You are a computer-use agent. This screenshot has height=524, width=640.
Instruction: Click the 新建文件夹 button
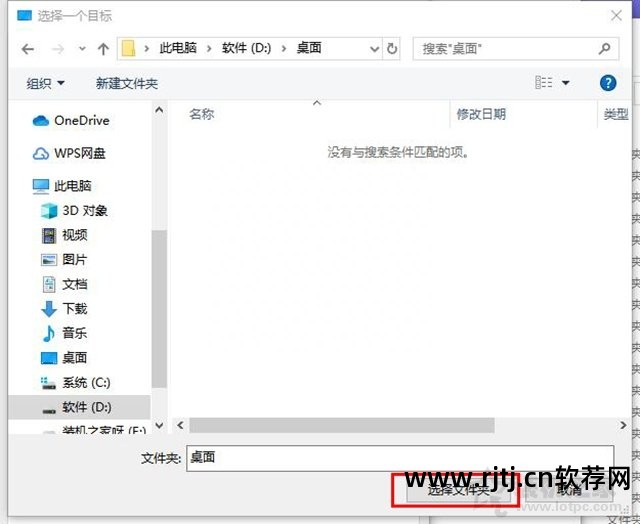pos(127,83)
